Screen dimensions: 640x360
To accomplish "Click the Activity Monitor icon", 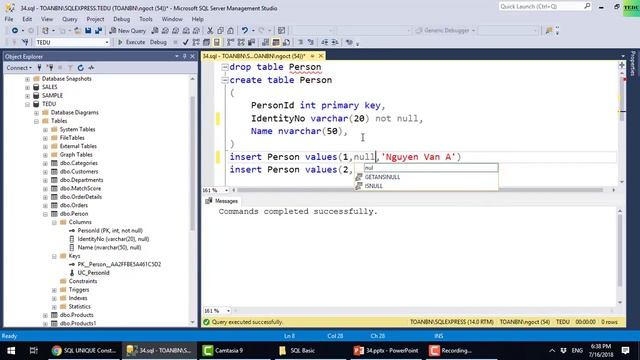I will (x=91, y=68).
